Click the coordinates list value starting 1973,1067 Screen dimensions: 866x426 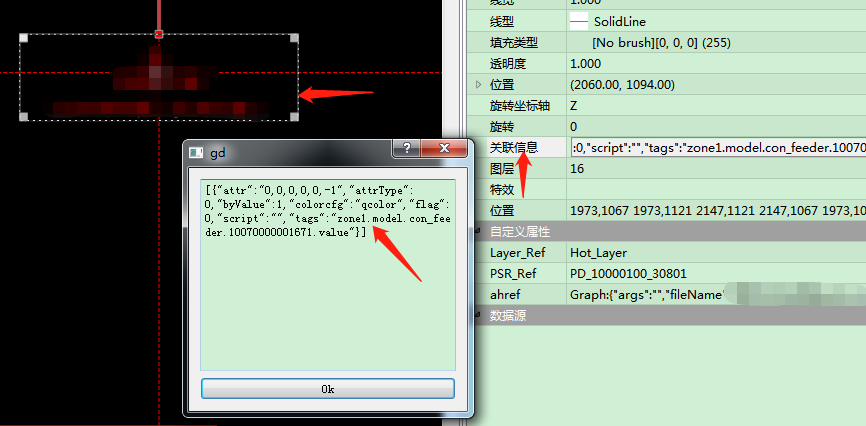click(x=716, y=211)
